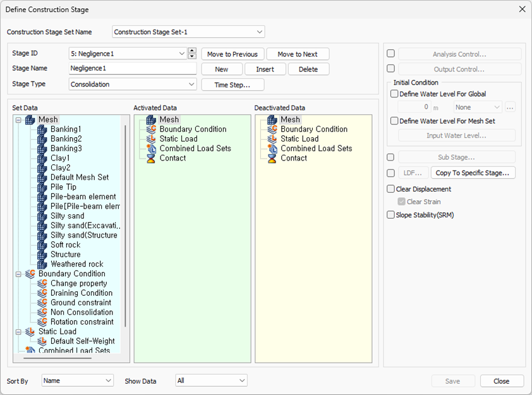Check Define Water Level For Global
This screenshot has height=395, width=532.
[394, 94]
